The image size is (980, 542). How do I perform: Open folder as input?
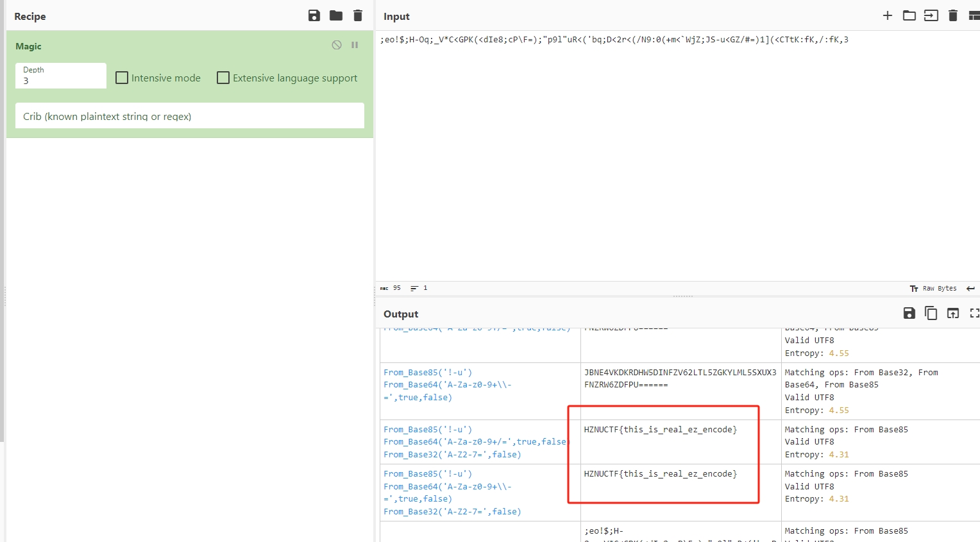point(909,16)
